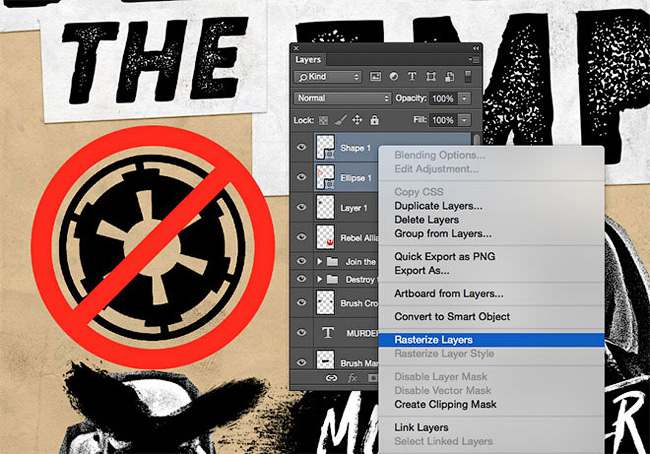This screenshot has width=650, height=454.
Task: Lock layer position with the move icon
Action: coord(357,120)
